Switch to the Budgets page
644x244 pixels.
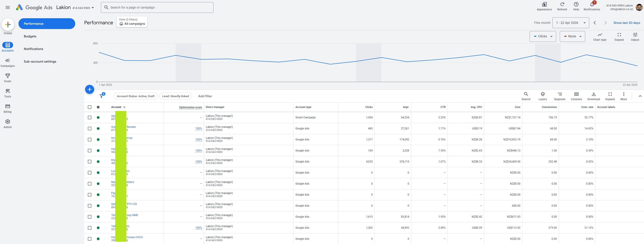pyautogui.click(x=30, y=36)
